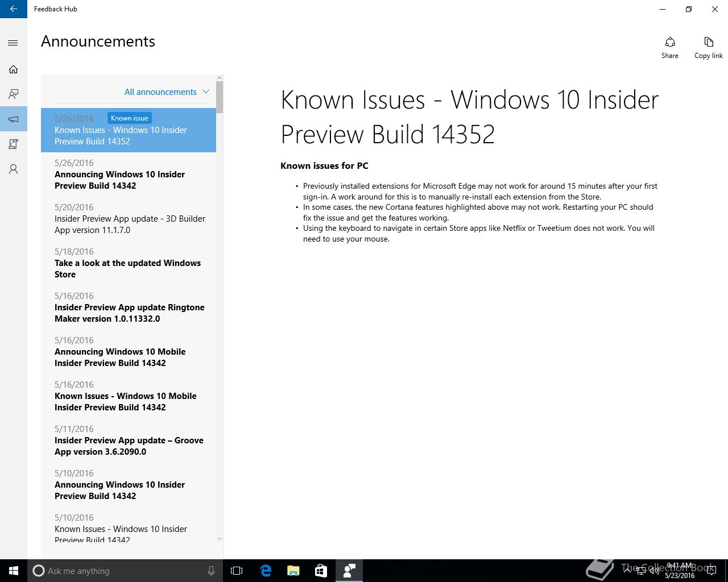Image resolution: width=728 pixels, height=582 pixels.
Task: Click Feedback Hub taskbar icon
Action: [x=349, y=571]
